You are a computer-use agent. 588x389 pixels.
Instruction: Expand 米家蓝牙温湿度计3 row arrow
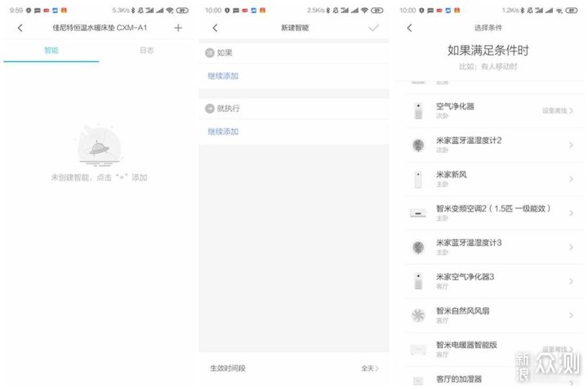click(571, 247)
